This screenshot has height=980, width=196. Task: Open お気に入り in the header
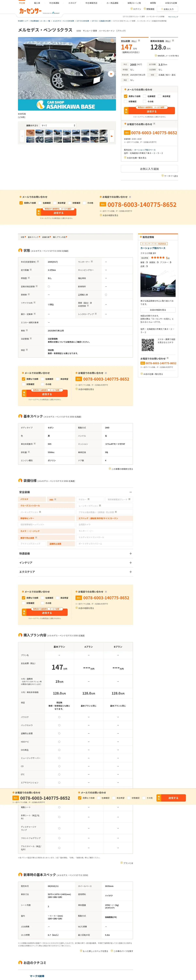[167, 9]
